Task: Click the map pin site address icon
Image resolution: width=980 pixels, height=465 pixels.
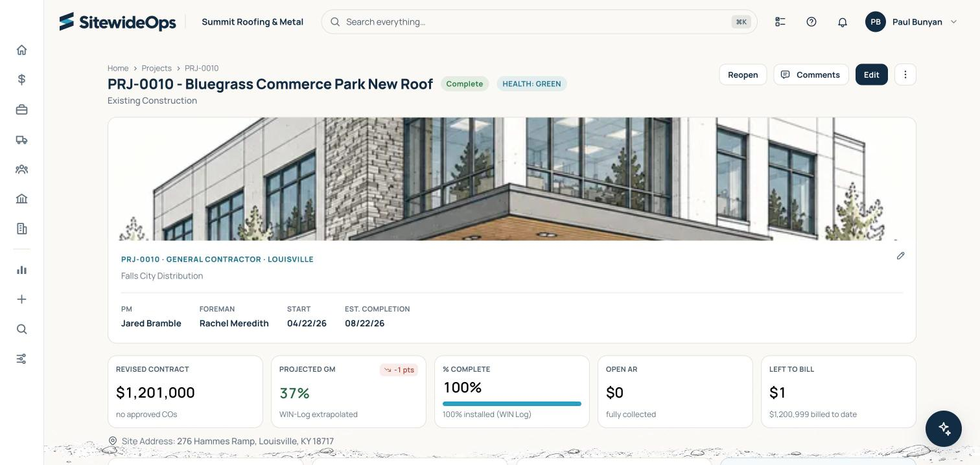Action: (x=113, y=441)
